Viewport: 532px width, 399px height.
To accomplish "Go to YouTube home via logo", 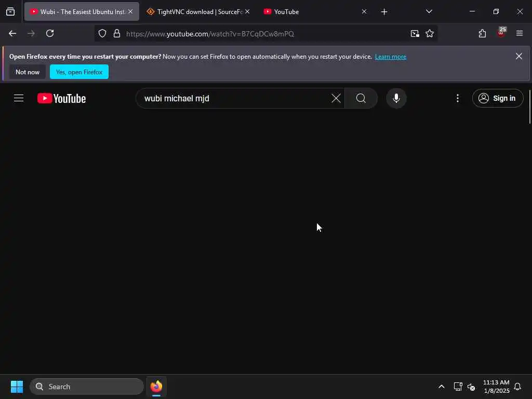I will (61, 98).
